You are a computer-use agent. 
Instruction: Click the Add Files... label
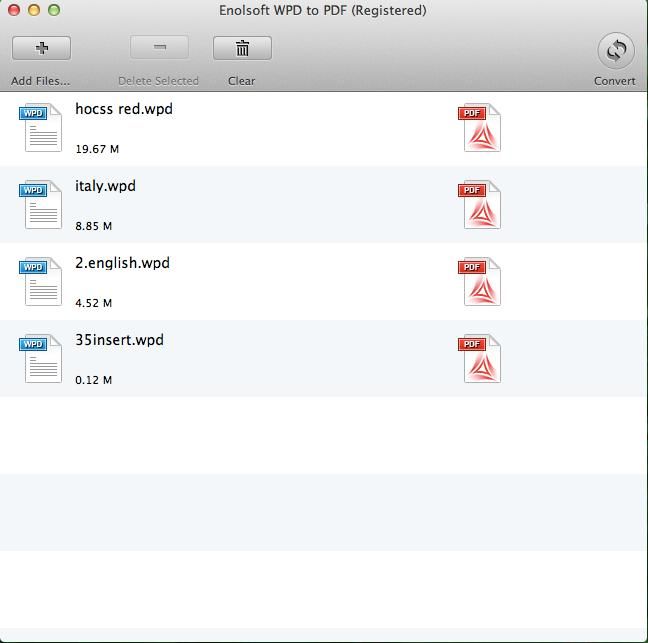40,81
